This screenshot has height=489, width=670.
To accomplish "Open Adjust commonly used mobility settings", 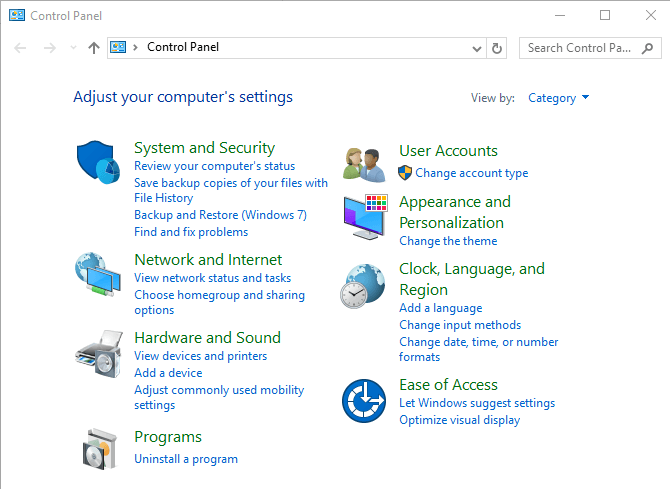I will (x=219, y=397).
